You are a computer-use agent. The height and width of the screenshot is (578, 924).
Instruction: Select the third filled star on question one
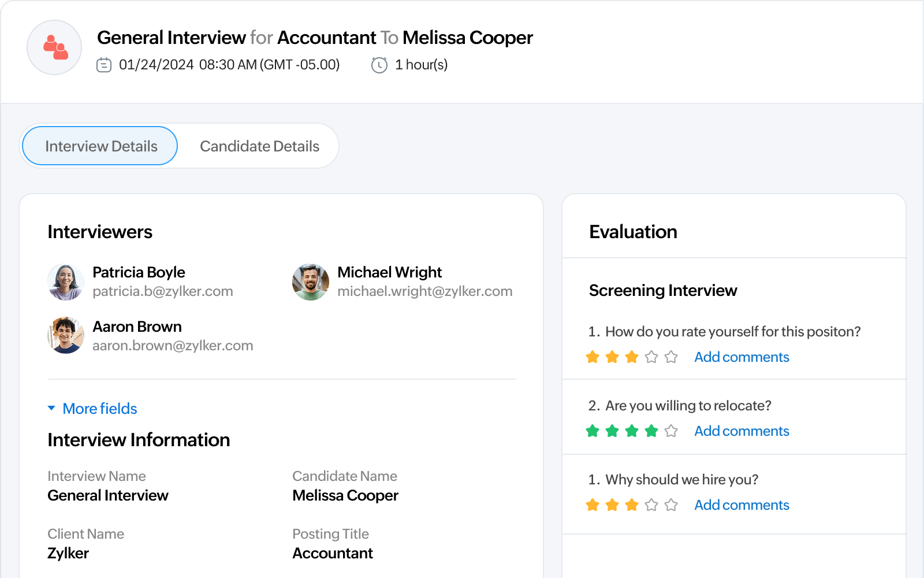click(631, 357)
